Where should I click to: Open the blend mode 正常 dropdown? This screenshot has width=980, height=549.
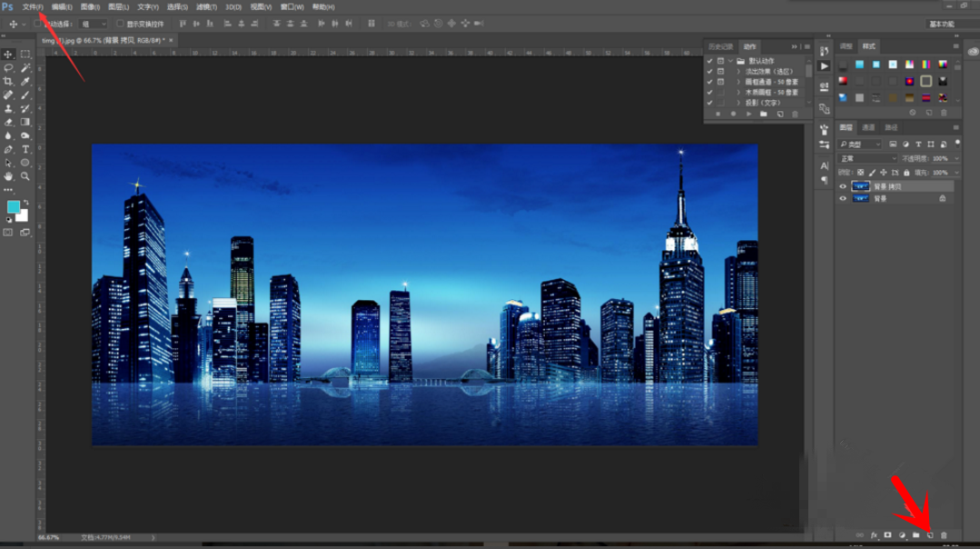(x=867, y=158)
